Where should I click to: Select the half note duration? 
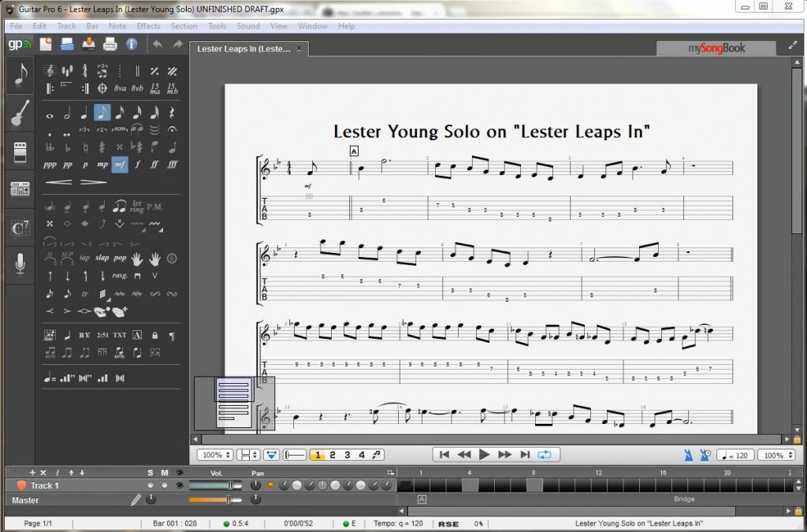(67, 113)
